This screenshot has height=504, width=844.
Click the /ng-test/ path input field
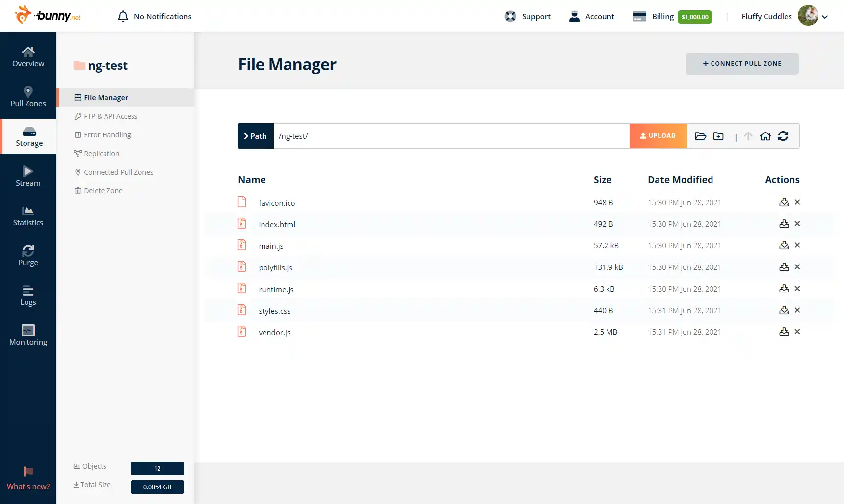pos(451,136)
